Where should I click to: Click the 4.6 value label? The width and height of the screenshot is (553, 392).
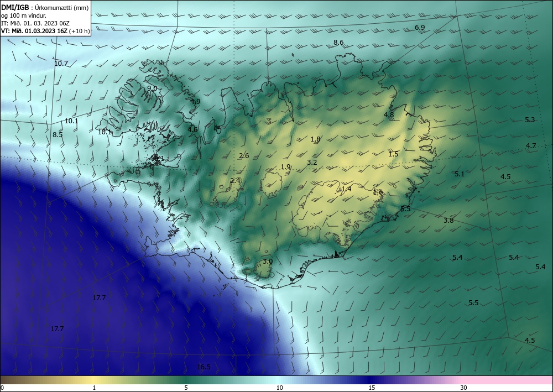[x=192, y=129]
